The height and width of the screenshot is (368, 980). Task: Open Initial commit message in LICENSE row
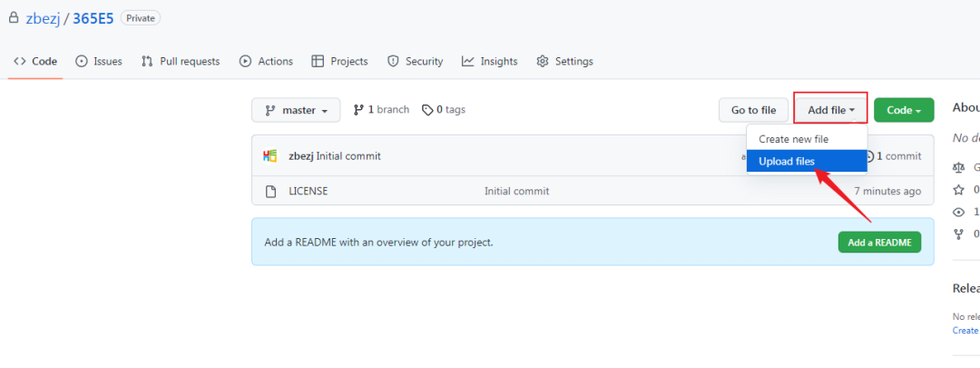pyautogui.click(x=517, y=191)
